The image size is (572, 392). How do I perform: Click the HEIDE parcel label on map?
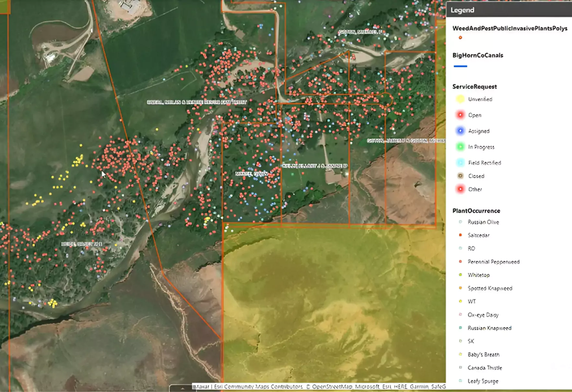point(82,244)
